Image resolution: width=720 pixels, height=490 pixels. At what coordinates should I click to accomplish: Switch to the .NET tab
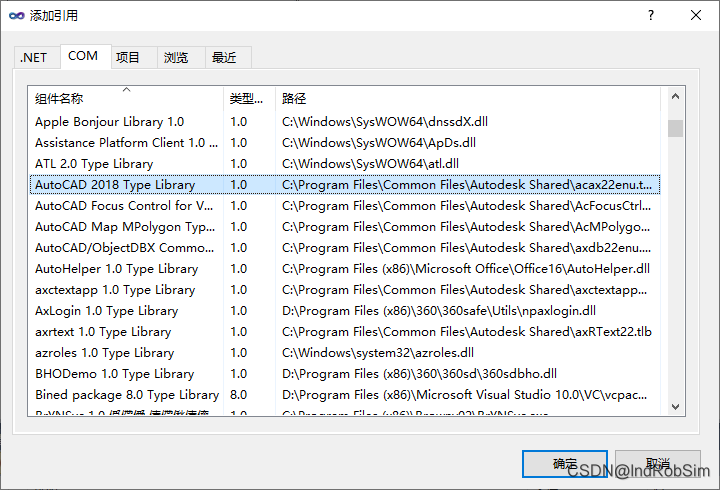37,57
